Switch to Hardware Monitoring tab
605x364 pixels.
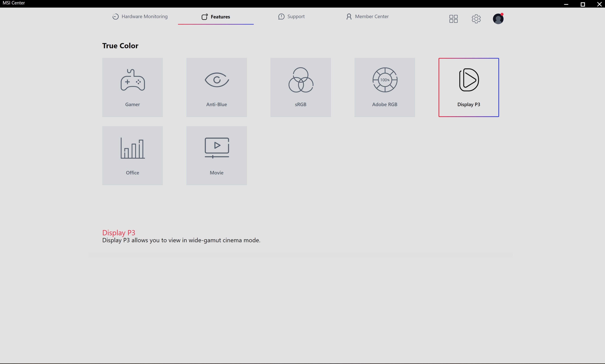pos(140,16)
